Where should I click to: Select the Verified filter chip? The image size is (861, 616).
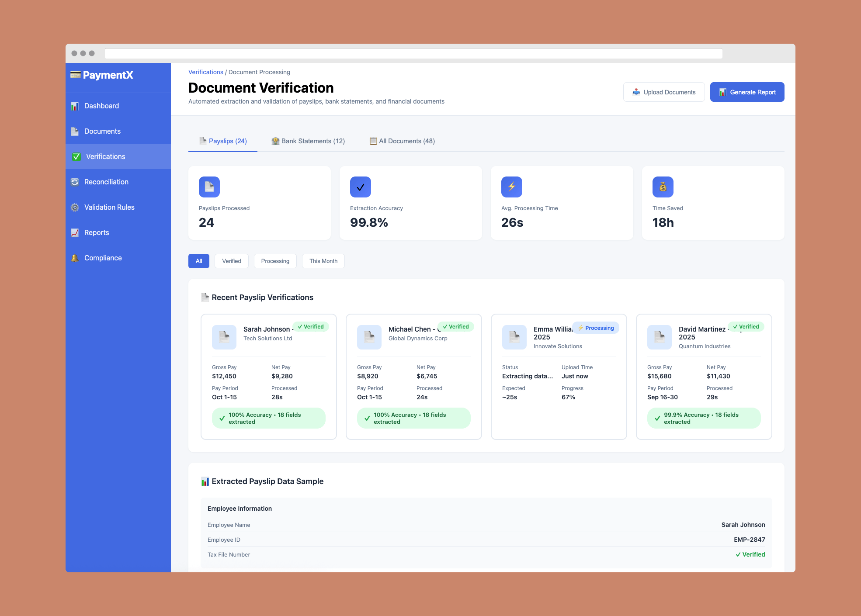click(231, 261)
